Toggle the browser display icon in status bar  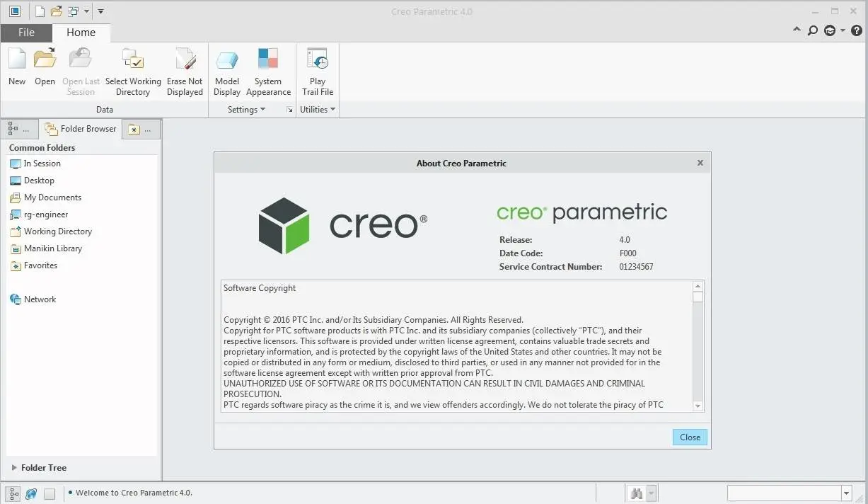coord(31,493)
